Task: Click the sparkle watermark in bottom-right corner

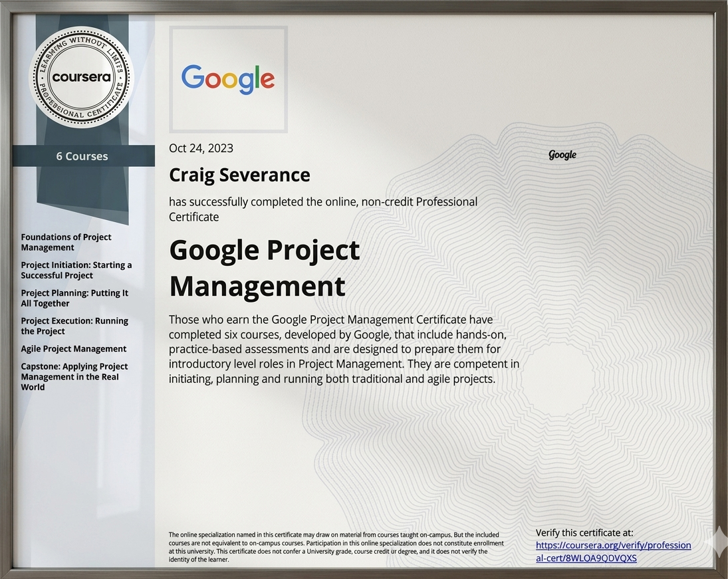Action: (715, 540)
